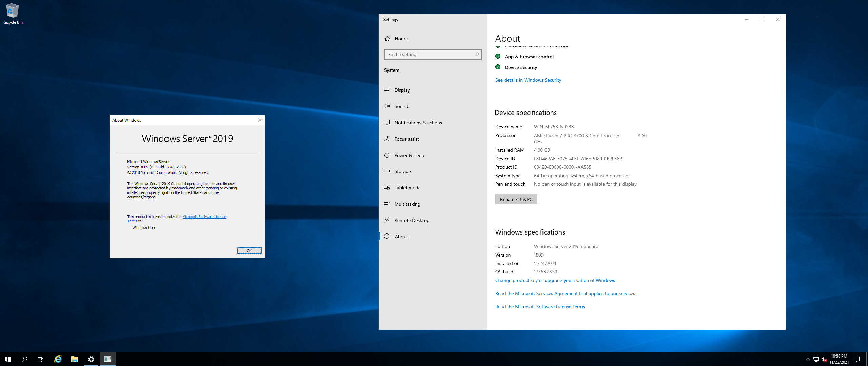Open taskbar Search

(x=24, y=359)
